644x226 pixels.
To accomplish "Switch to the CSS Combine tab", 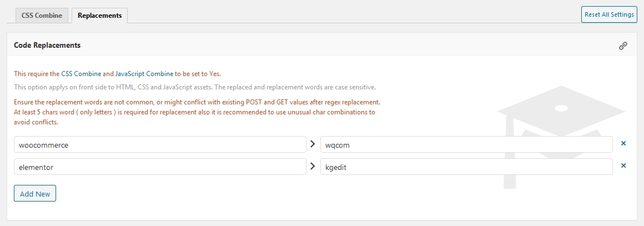I will coord(42,16).
